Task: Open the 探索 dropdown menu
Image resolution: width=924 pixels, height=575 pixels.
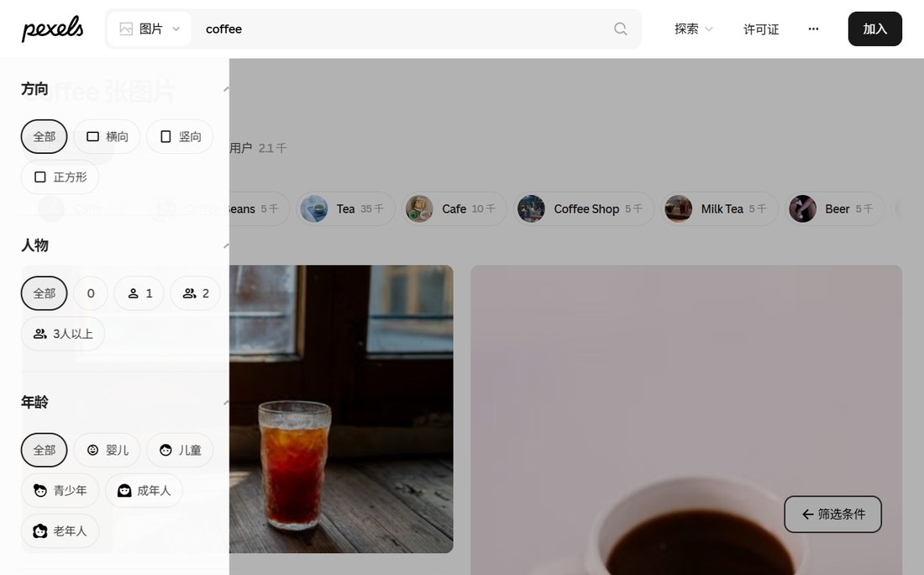Action: (x=694, y=29)
